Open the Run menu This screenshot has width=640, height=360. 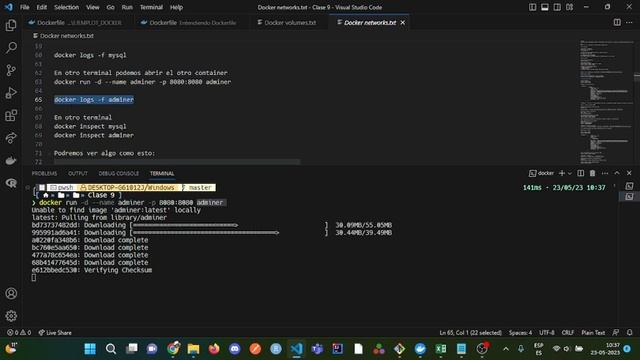pos(127,7)
